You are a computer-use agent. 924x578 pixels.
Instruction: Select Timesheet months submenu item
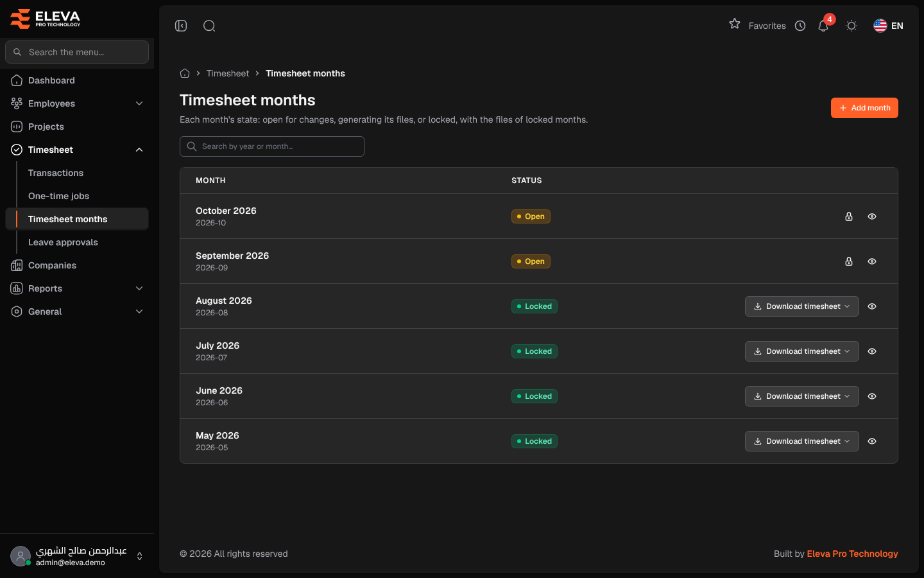point(77,219)
